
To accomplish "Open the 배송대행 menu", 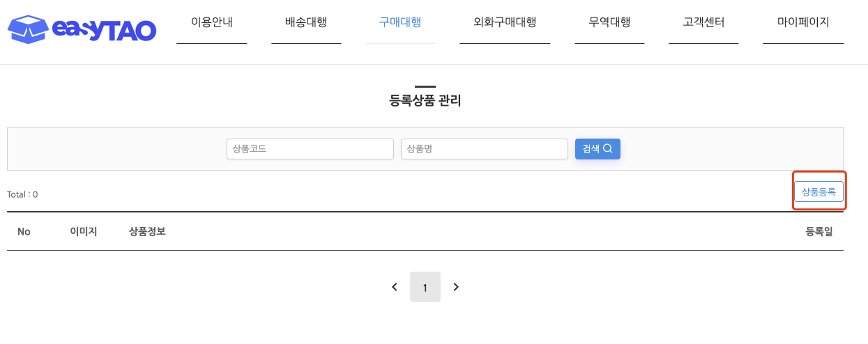I will [306, 22].
